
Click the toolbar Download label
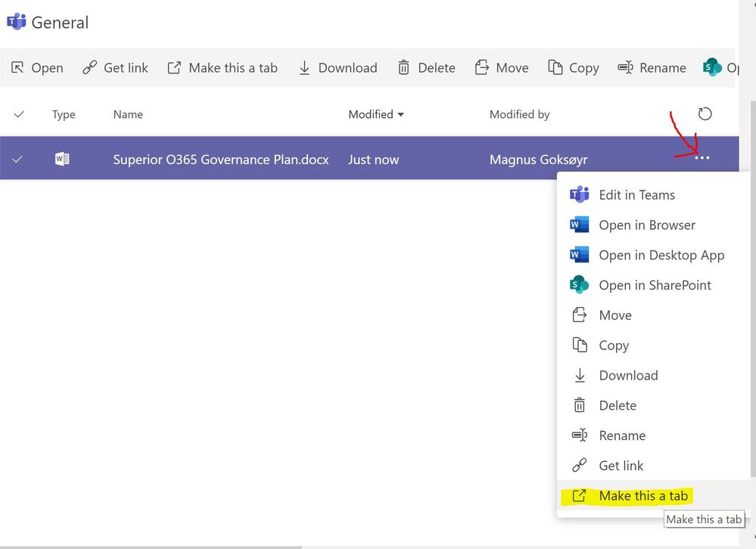coord(347,68)
